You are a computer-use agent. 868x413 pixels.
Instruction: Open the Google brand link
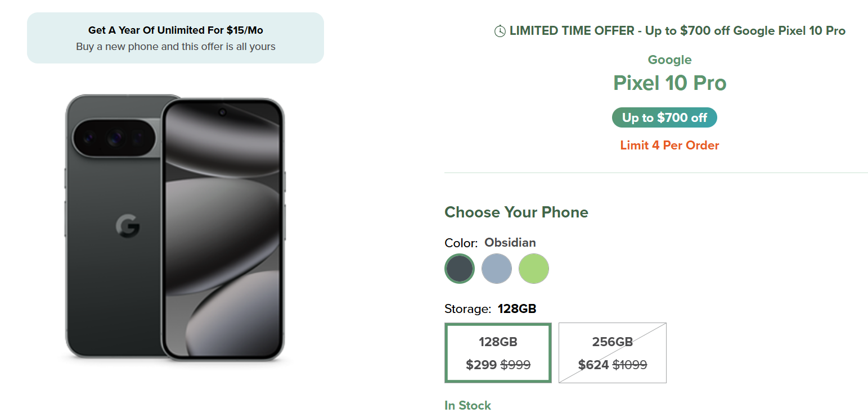pyautogui.click(x=669, y=60)
